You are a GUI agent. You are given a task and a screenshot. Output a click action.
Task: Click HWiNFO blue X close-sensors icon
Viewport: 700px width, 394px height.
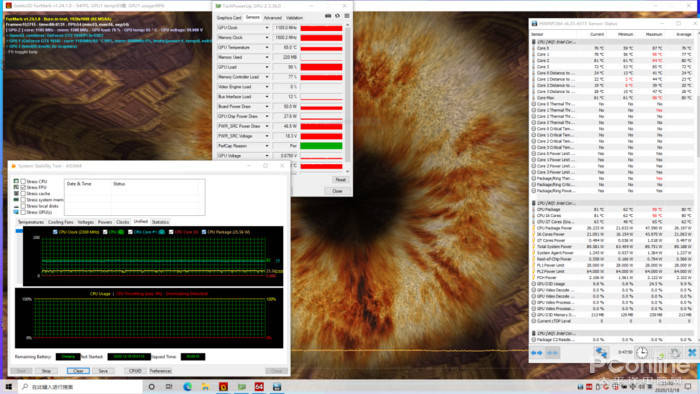pos(692,353)
